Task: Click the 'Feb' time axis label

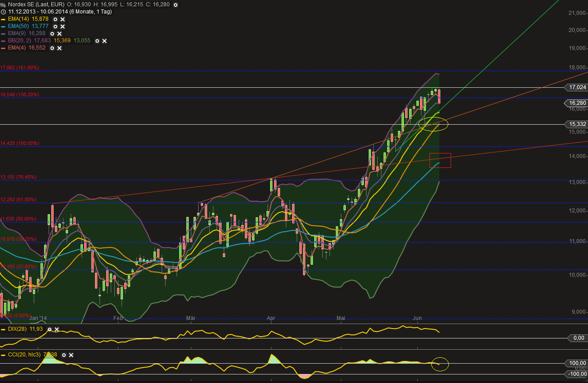Action: coord(118,318)
